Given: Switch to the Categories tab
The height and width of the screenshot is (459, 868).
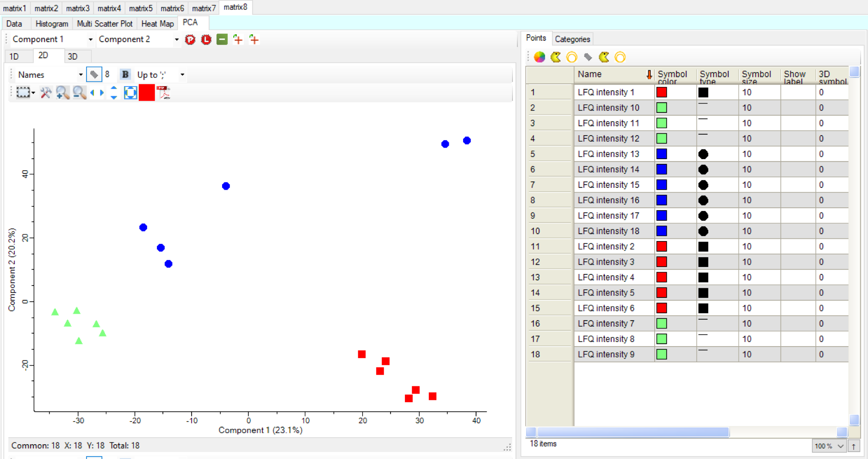Looking at the screenshot, I should pyautogui.click(x=572, y=39).
